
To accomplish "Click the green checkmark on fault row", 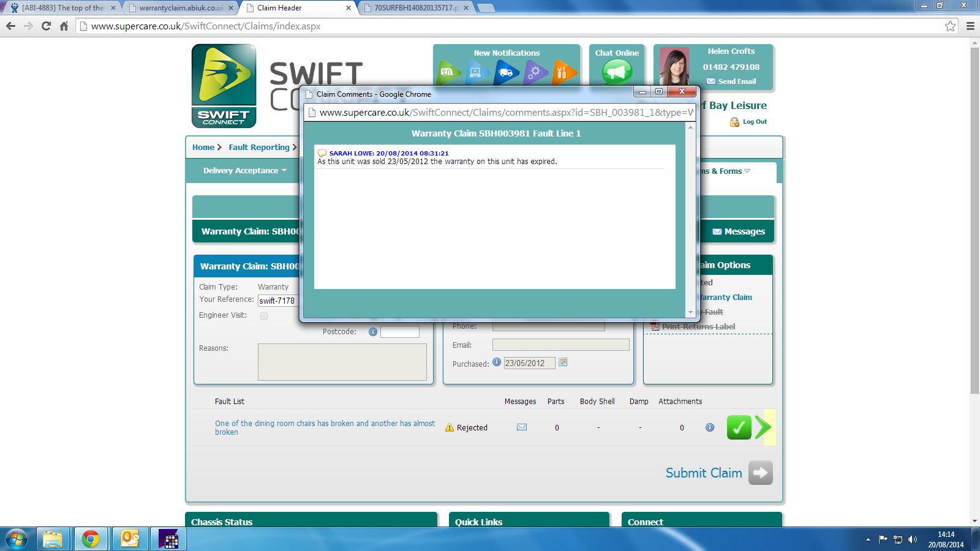I will click(739, 427).
